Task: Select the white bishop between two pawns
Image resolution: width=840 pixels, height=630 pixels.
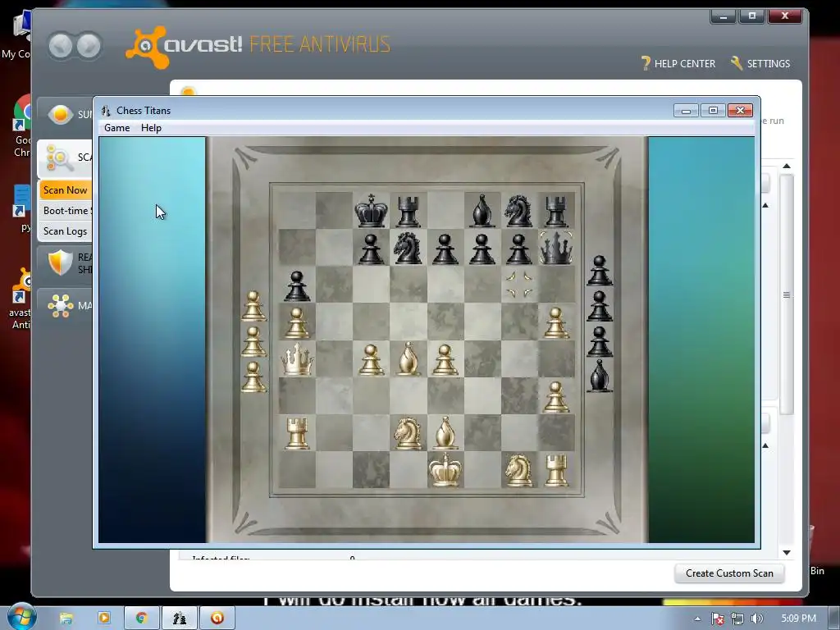Action: click(x=408, y=358)
